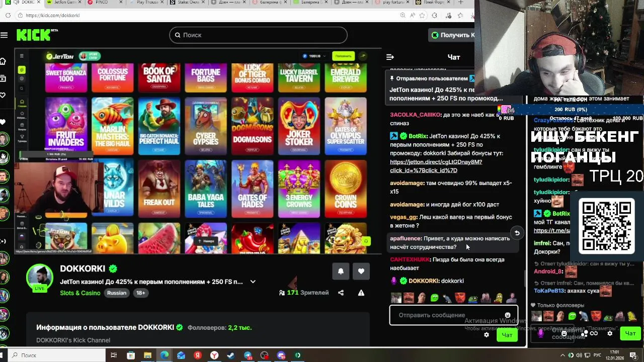Open emoji picker in chat input
Viewport: 644px width, 362px height.
pos(507,315)
